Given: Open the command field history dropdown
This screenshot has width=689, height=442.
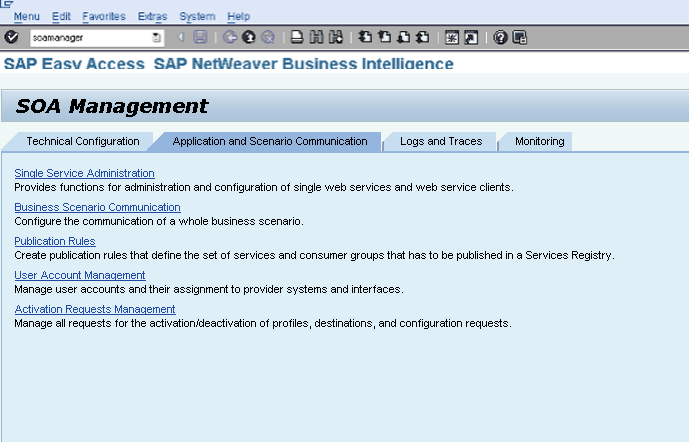Looking at the screenshot, I should tap(156, 38).
